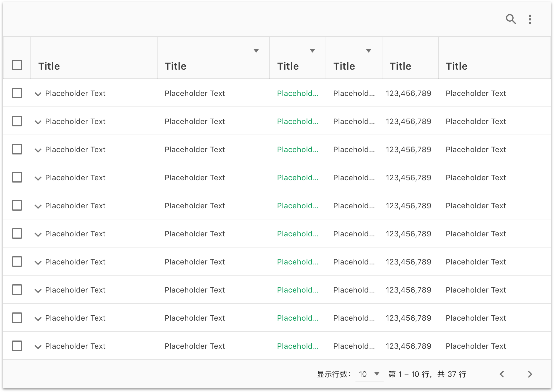Click second column Placeholder Text in third row
The height and width of the screenshot is (392, 554).
click(x=195, y=149)
